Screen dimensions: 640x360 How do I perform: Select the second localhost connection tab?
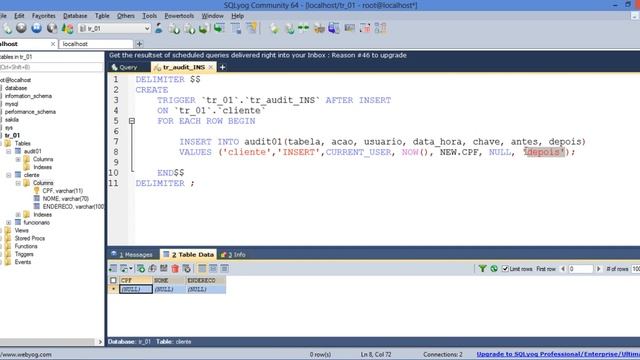[x=96, y=44]
